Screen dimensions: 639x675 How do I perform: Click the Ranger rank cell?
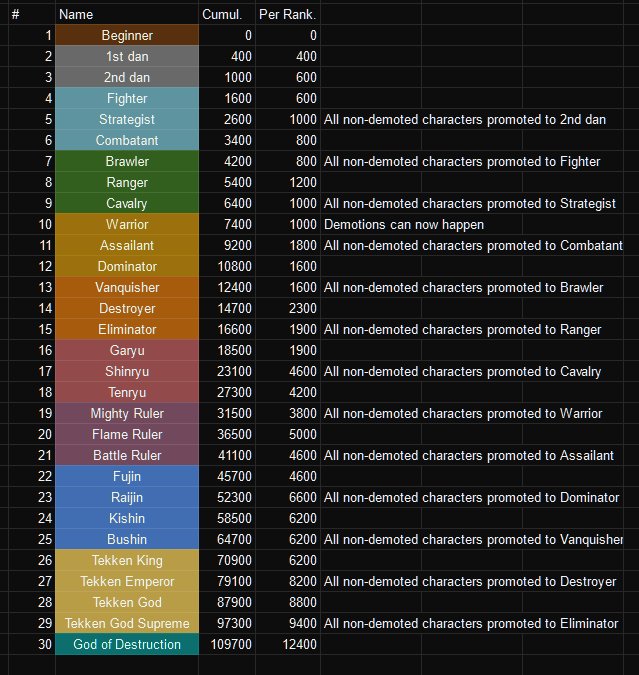tap(127, 183)
